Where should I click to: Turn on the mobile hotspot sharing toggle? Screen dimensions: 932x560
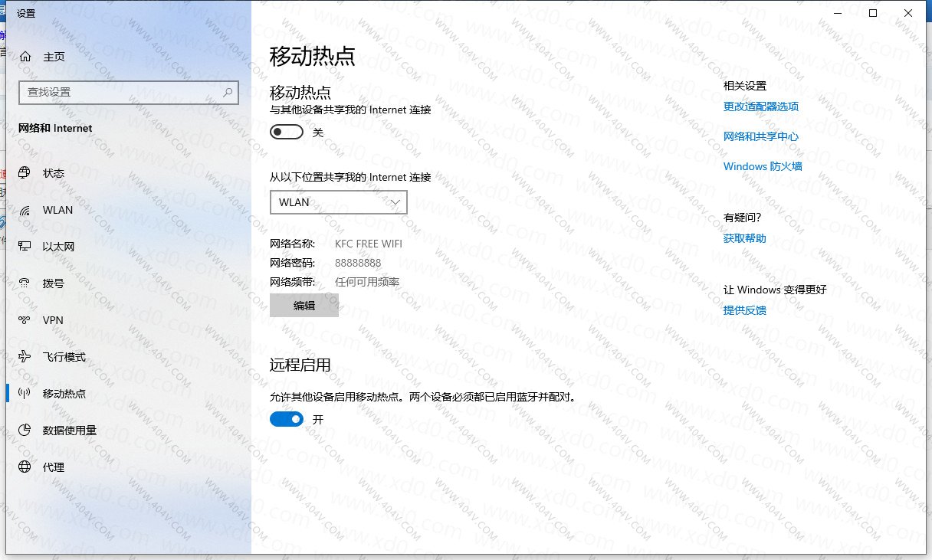(x=287, y=133)
